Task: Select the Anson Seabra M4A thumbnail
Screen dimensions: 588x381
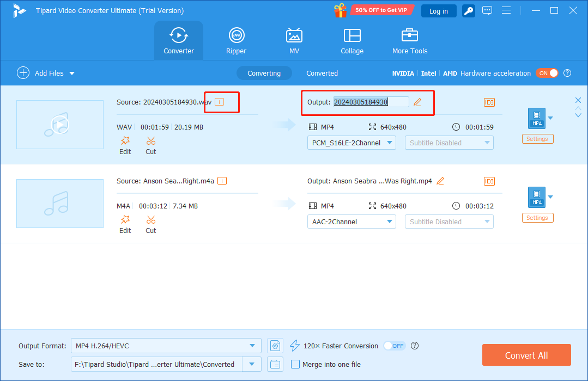Action: coord(60,204)
